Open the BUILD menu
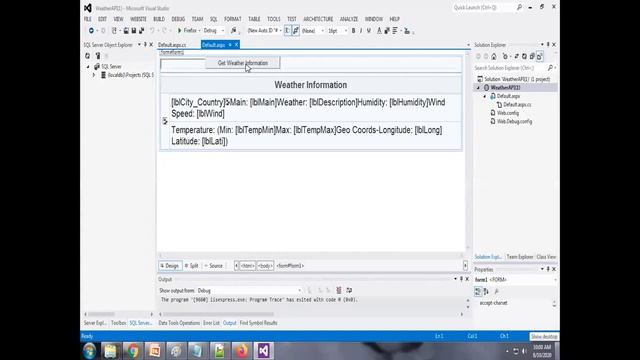 click(x=159, y=19)
